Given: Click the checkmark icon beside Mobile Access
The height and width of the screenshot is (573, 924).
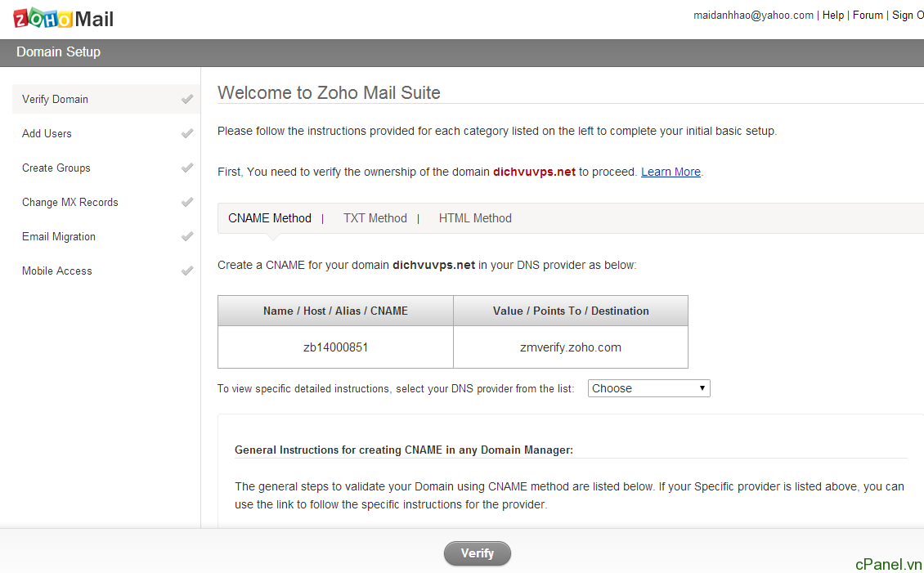Looking at the screenshot, I should 186,271.
